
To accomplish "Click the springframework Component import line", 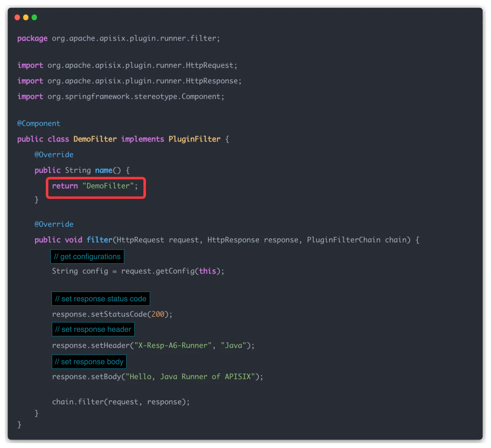I will (x=120, y=96).
